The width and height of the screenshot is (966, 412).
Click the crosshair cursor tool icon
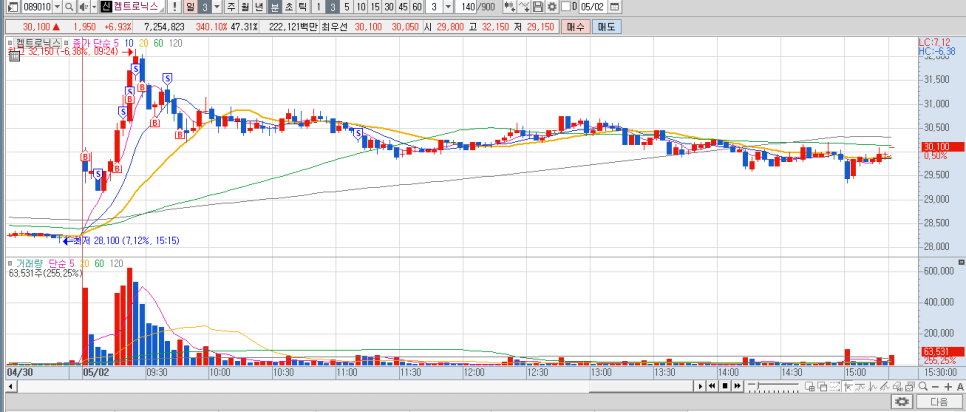point(848,386)
